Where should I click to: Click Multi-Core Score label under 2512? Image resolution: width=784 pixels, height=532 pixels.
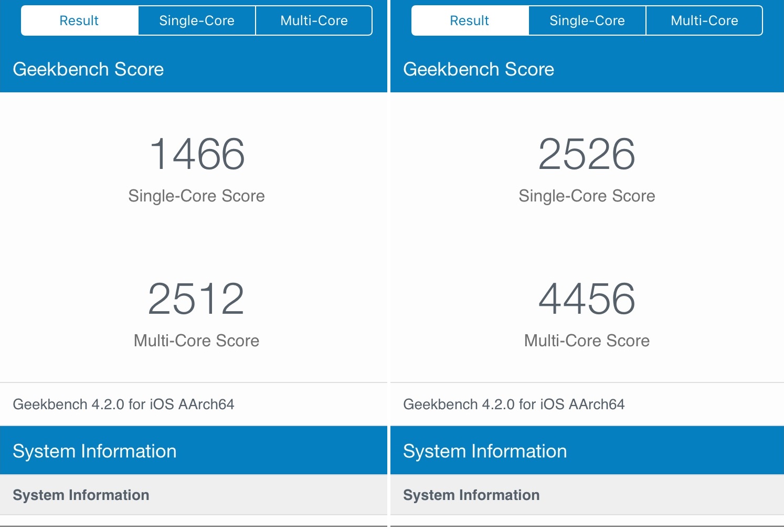coord(196,341)
